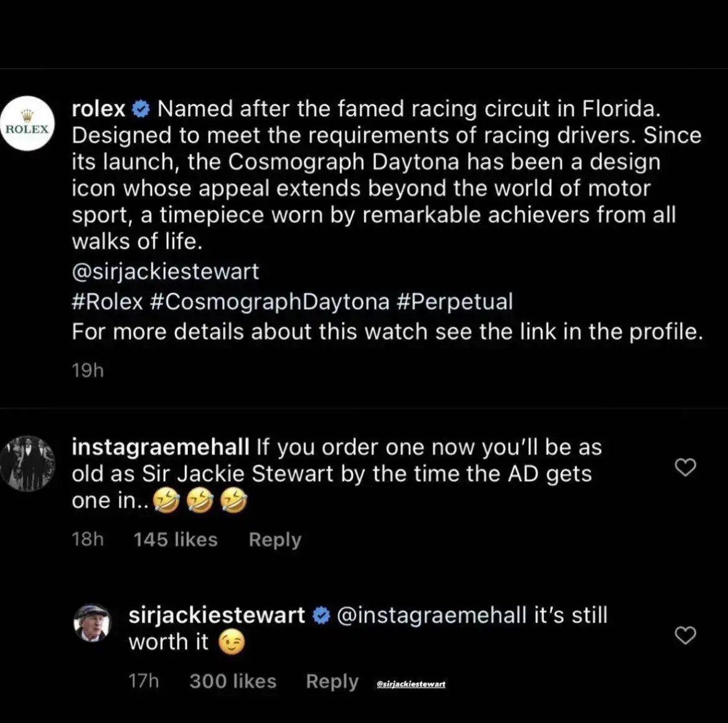Open sirjackiestewart's profile avatar
Viewport: 728px width, 723px height.
[x=92, y=622]
